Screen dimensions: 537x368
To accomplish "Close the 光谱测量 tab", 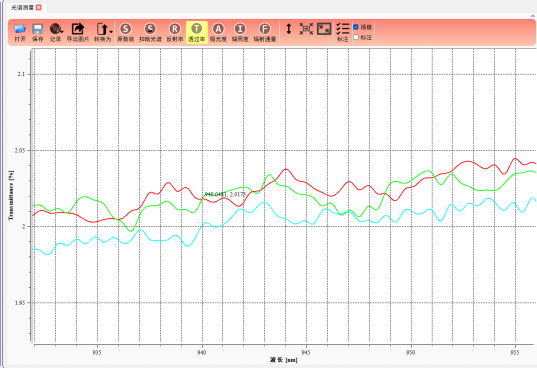I will tap(39, 7).
